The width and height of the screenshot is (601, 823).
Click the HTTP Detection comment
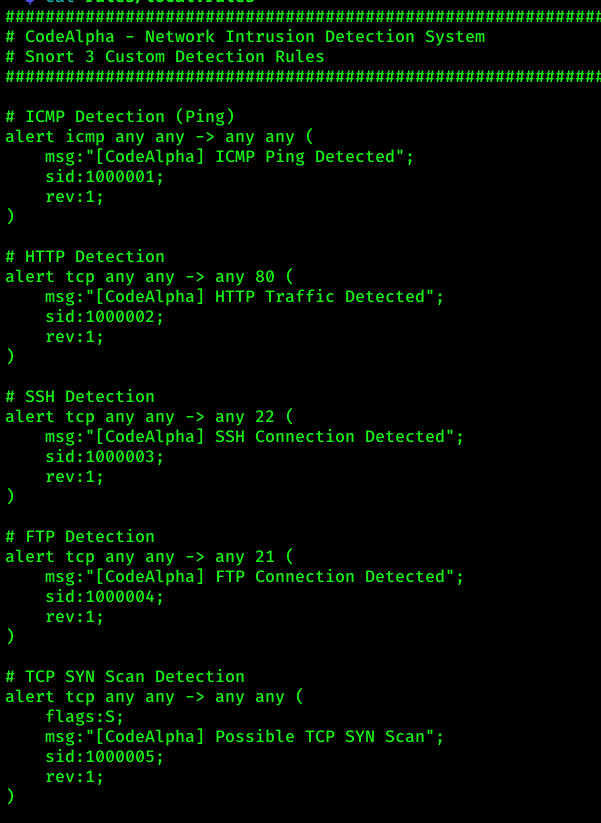pyautogui.click(x=85, y=257)
